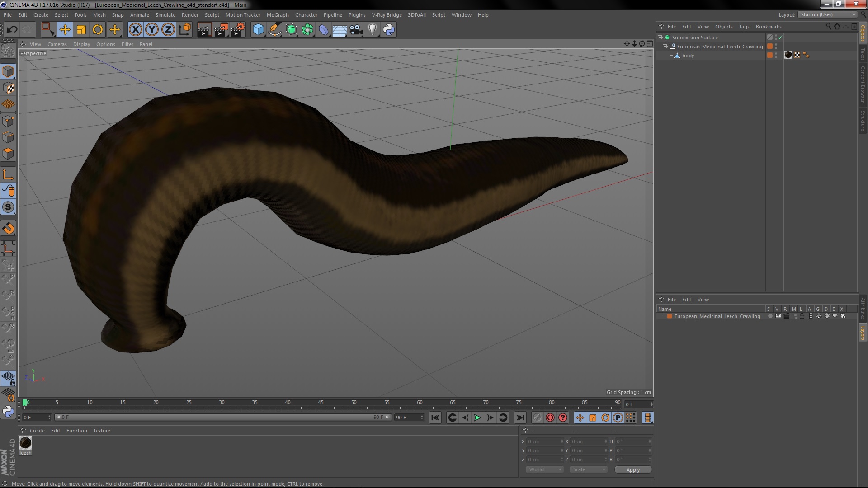
Task: Collapse the Subdivision Surface tree node
Action: pos(660,38)
